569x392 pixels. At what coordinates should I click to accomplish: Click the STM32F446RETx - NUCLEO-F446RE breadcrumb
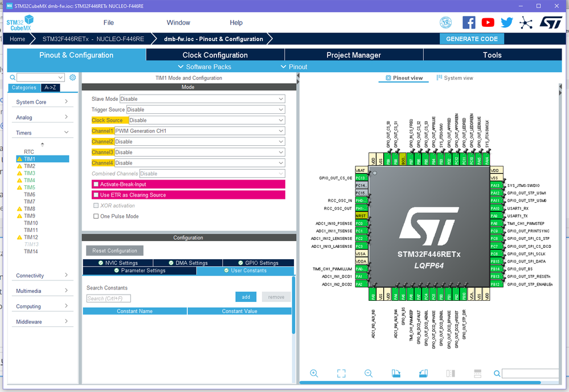(x=93, y=39)
